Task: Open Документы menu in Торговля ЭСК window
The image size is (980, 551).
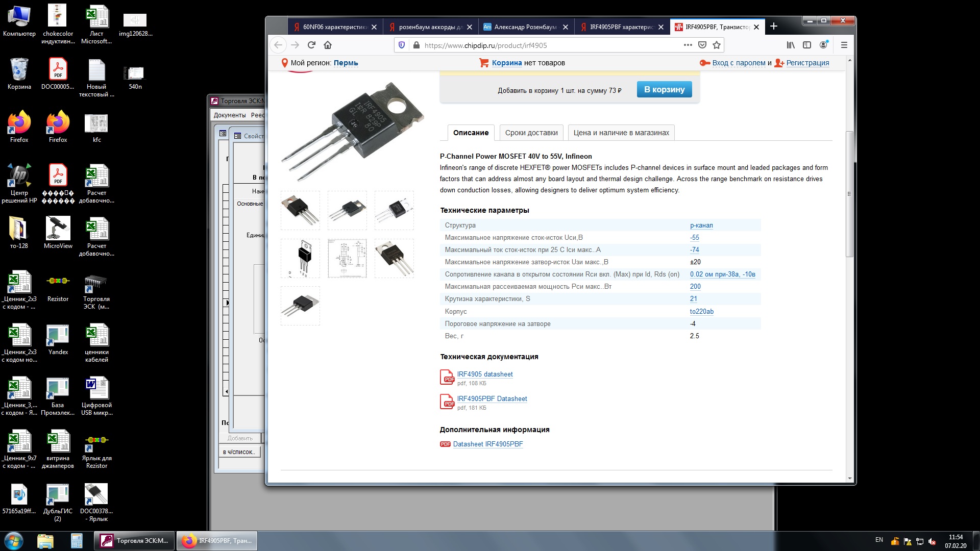Action: [x=230, y=115]
